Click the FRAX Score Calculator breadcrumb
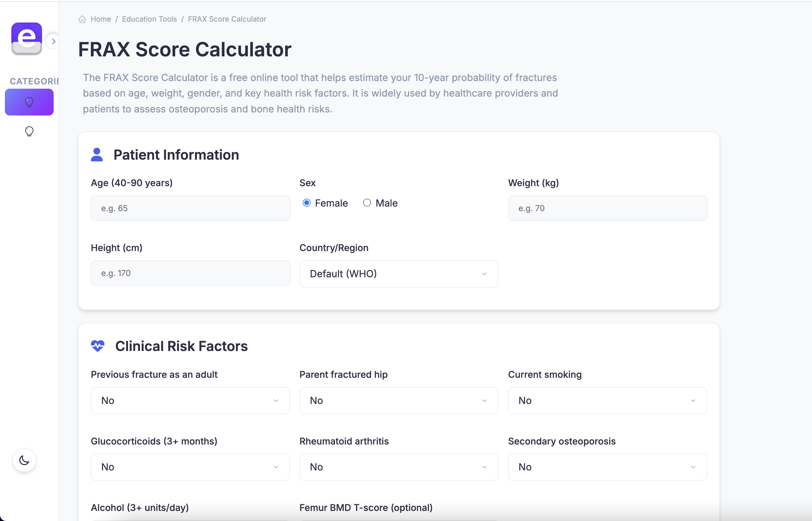 point(227,19)
